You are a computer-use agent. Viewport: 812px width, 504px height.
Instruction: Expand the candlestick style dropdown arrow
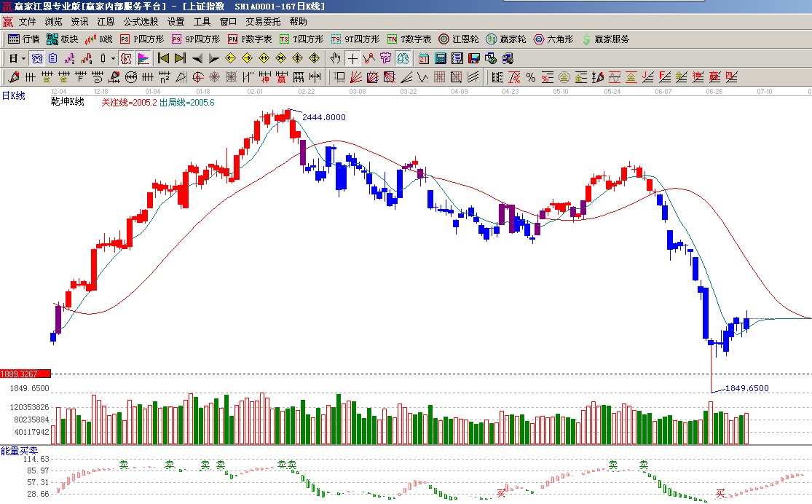click(113, 58)
